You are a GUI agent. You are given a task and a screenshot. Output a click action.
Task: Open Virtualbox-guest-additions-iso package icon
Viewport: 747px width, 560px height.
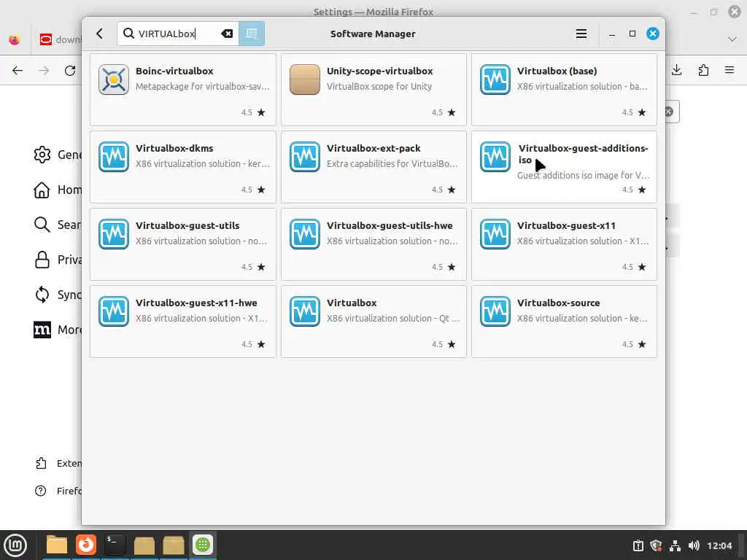click(495, 157)
